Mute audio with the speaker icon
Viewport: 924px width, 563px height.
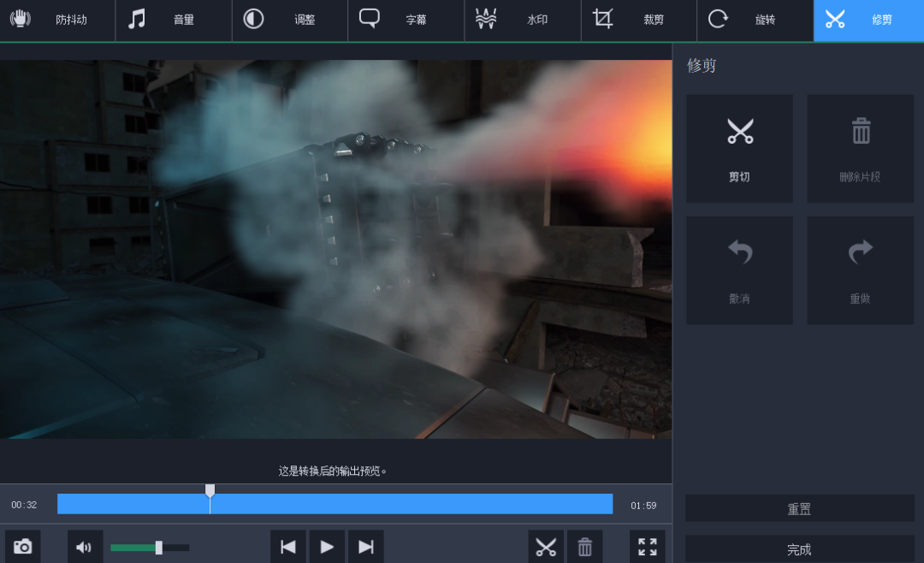[85, 547]
